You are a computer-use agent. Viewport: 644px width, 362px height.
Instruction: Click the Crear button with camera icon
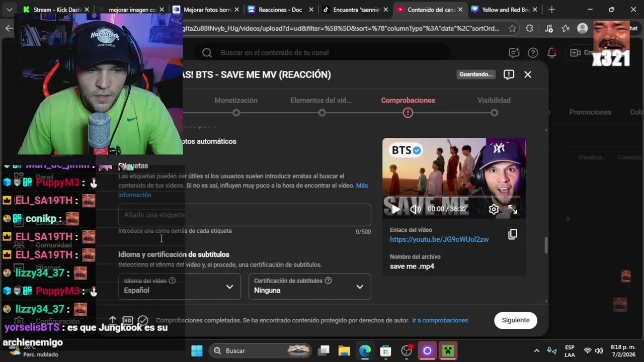point(582,53)
